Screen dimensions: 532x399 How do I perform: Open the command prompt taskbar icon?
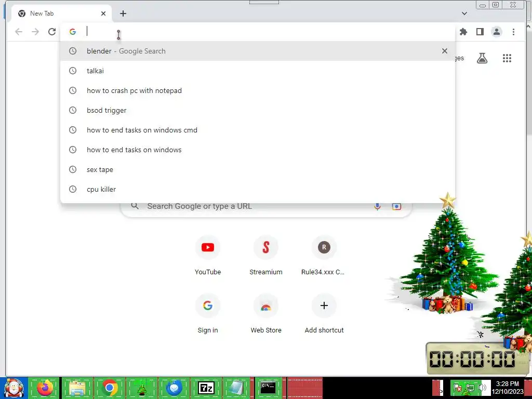click(268, 388)
